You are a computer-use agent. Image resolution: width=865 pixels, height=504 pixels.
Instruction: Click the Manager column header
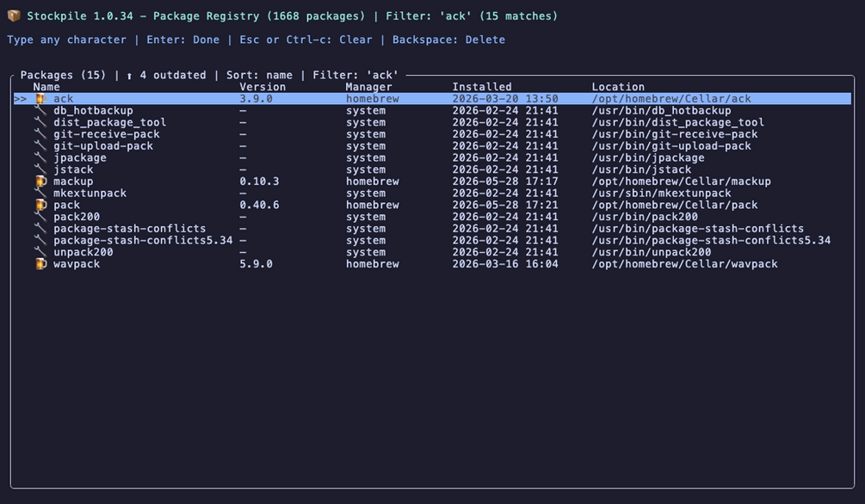[369, 87]
